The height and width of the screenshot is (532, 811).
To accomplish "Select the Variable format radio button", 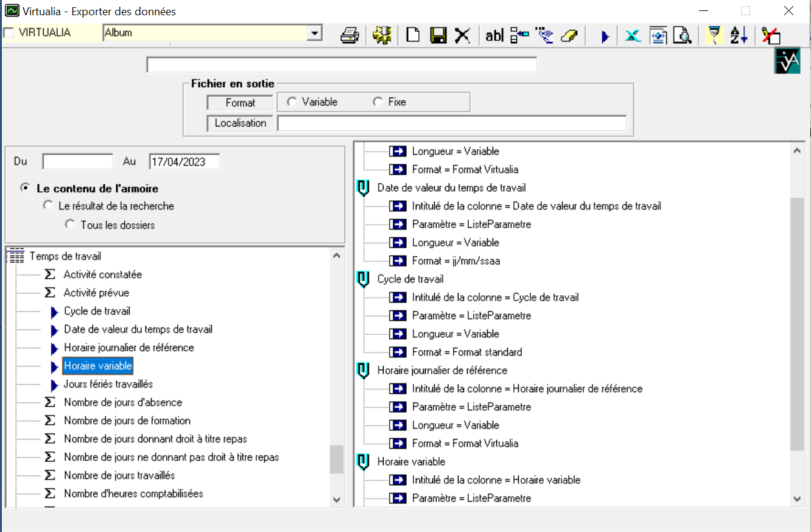I will point(292,102).
